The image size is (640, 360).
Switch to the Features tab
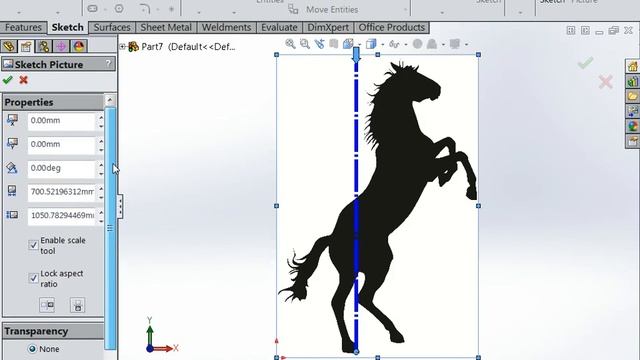[23, 27]
